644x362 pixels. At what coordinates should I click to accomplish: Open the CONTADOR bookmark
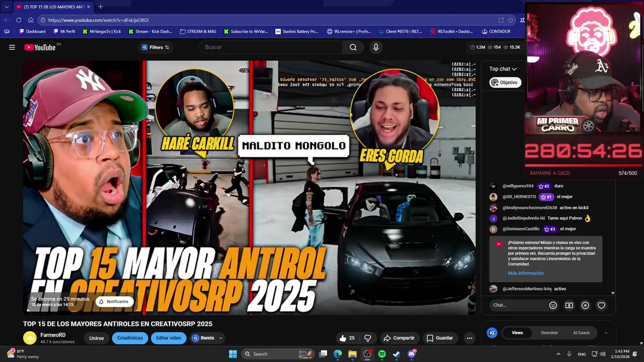(496, 31)
